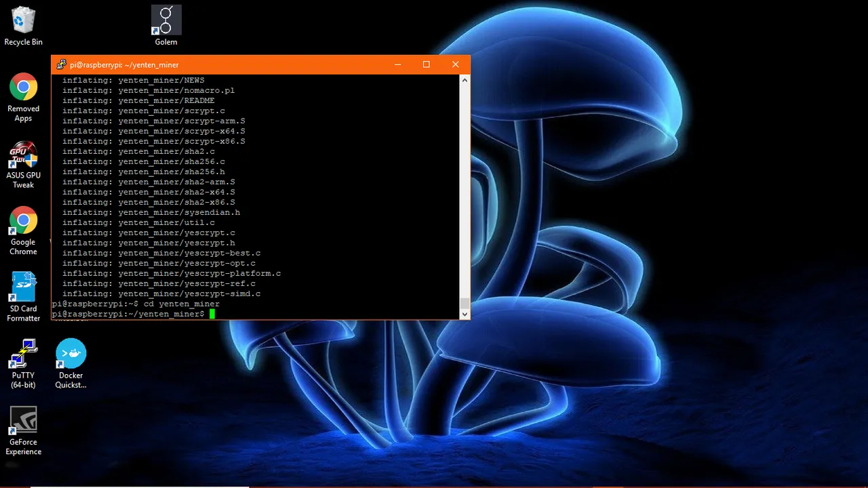Click the line 'inflating: yenten_miner/sha2.c'

click(138, 151)
